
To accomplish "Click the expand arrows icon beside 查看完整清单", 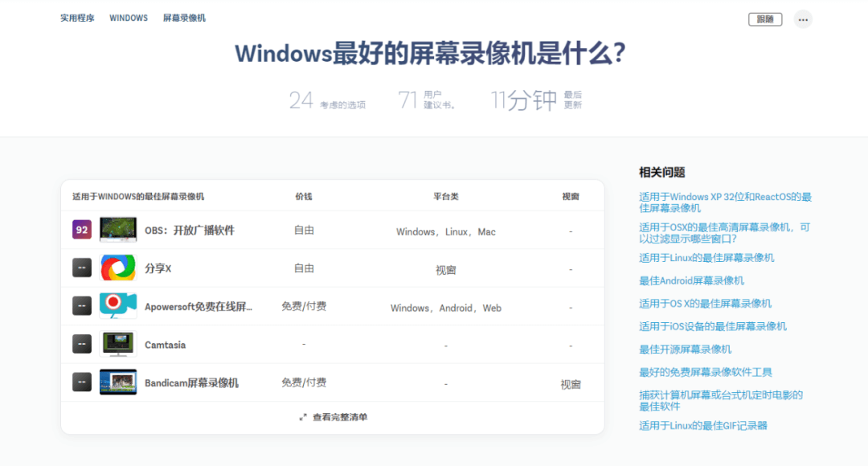I will 303,417.
